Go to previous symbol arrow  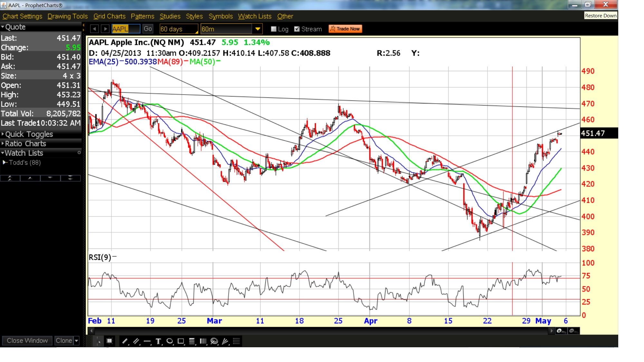click(94, 29)
